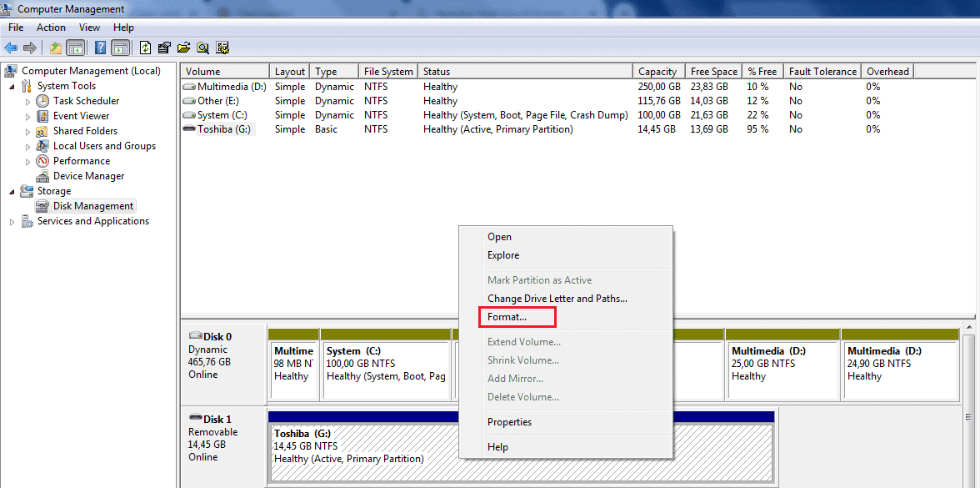The height and width of the screenshot is (488, 980).
Task: Toggle Show/Hide Action Pane toolbar icon
Action: (120, 48)
